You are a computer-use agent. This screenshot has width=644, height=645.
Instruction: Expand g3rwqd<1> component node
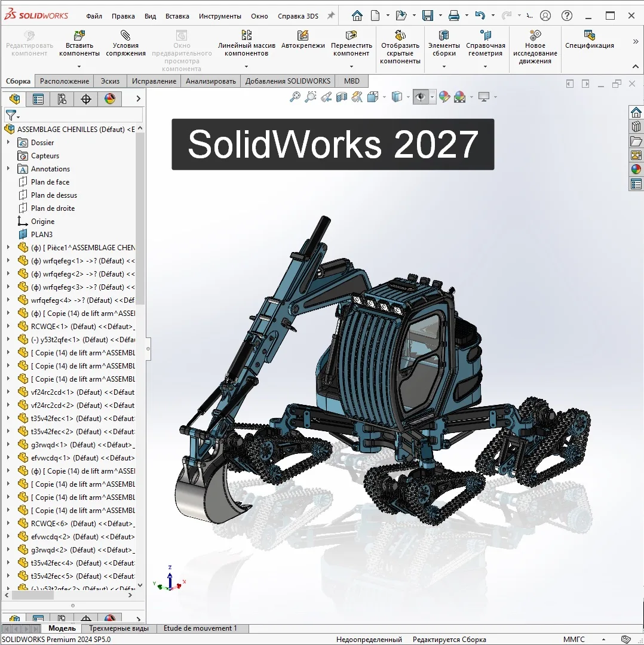8,444
